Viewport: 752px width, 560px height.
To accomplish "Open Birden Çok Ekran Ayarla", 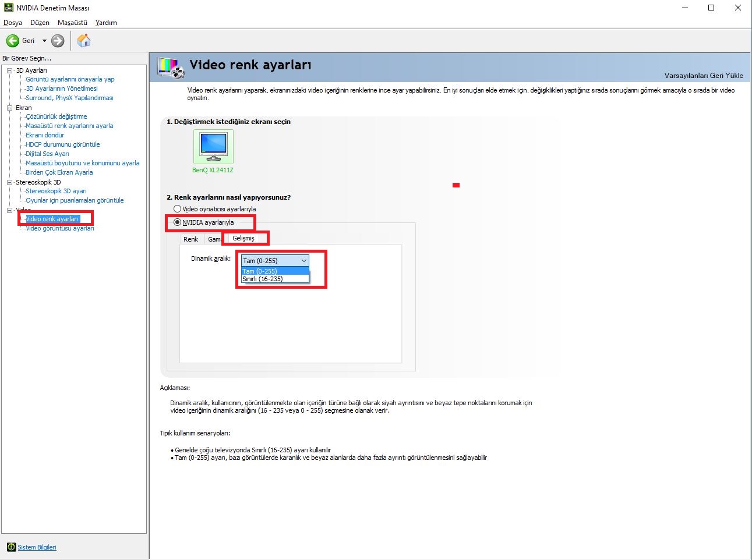I will coord(59,172).
